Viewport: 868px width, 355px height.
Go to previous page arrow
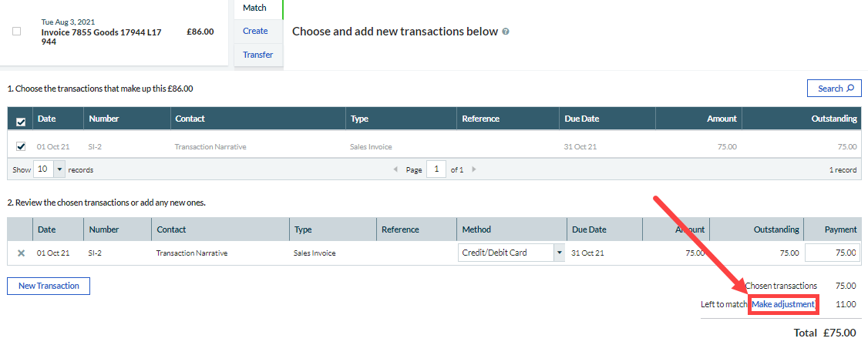pyautogui.click(x=395, y=169)
